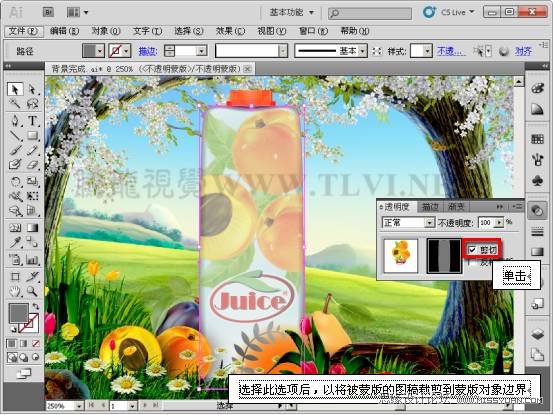Choose the Eraser tool

(x=32, y=165)
